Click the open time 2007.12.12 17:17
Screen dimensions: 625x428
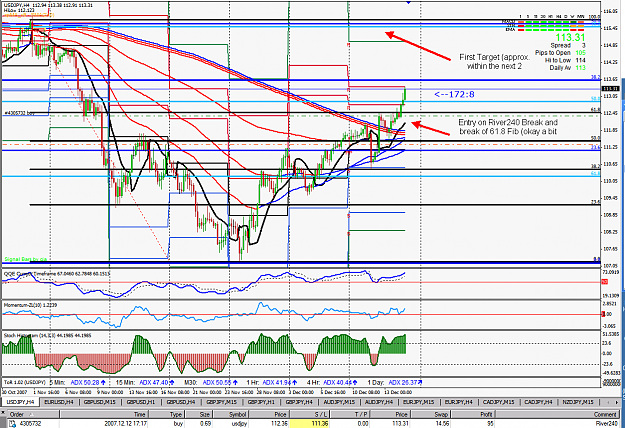(125, 424)
